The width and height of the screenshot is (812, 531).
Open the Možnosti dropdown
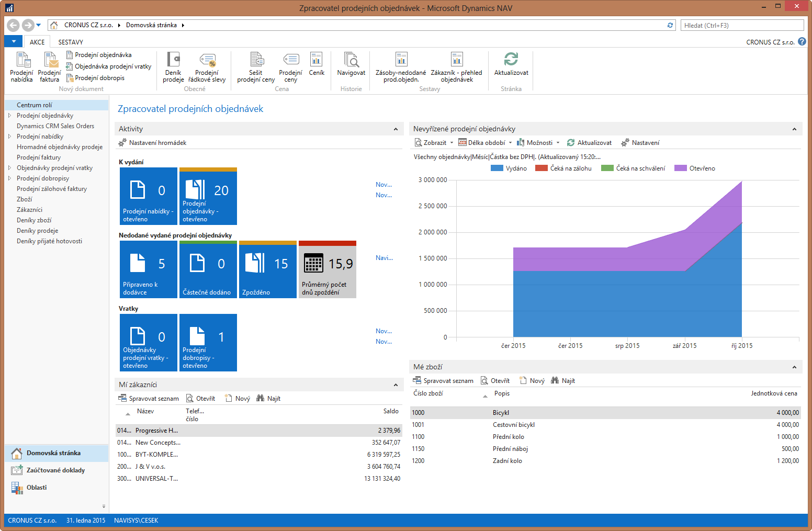(538, 143)
